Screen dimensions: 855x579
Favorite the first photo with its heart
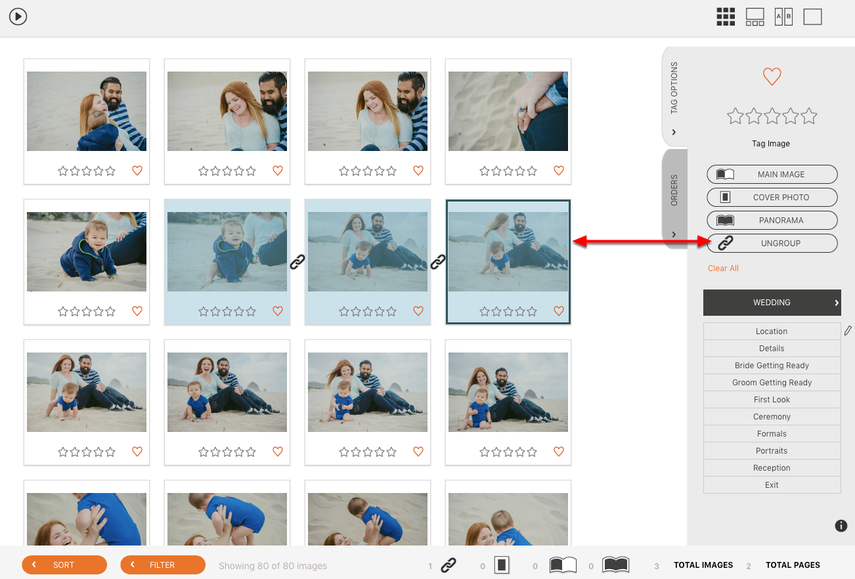point(137,171)
